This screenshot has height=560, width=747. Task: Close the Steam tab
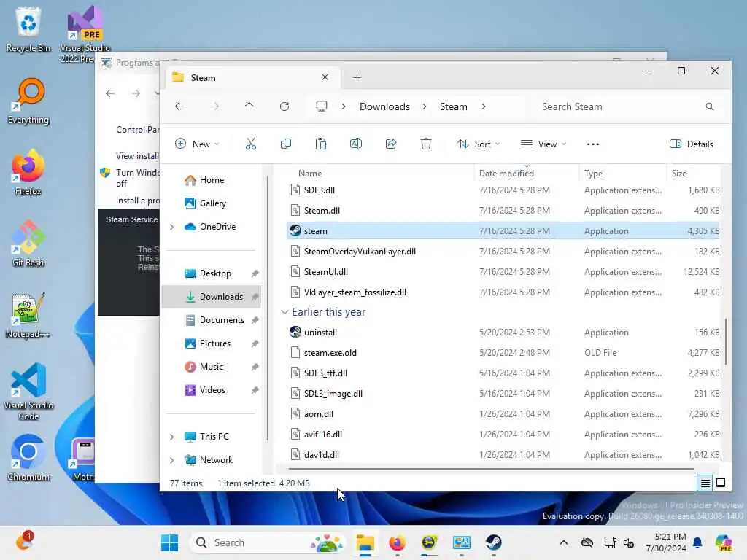325,77
